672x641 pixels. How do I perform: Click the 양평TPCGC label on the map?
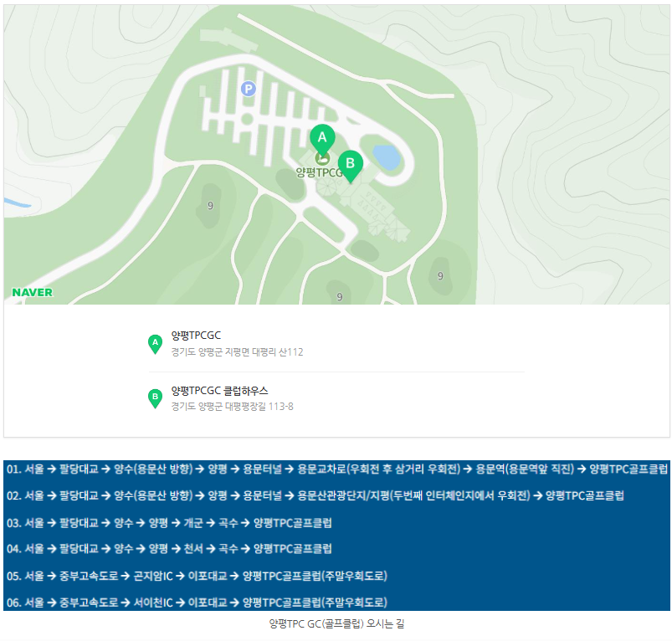click(319, 172)
